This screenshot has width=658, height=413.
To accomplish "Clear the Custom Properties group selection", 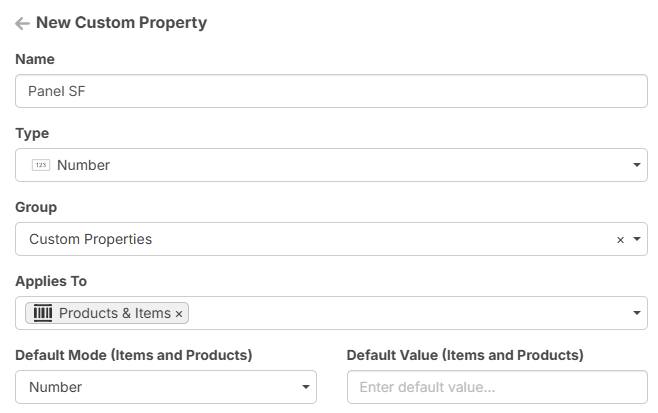I will coord(620,240).
